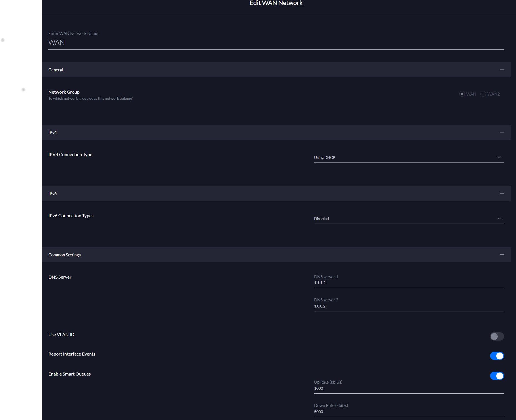Open the IPv4 Connection Type dropdown
Viewport: 516px width, 420px height.
click(409, 157)
